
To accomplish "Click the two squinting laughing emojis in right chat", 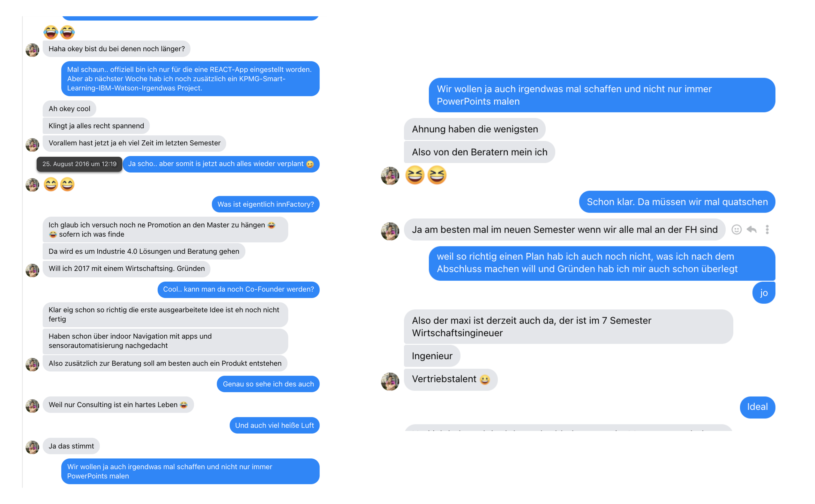I will pos(425,175).
